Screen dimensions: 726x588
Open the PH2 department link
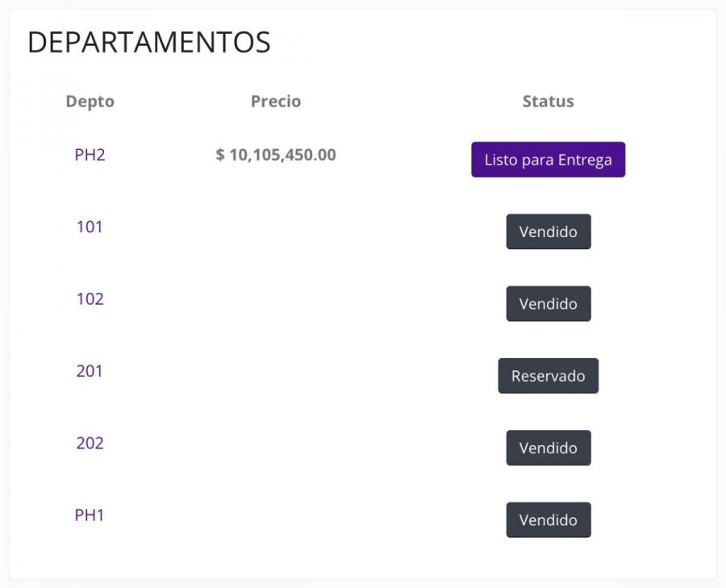[x=90, y=155]
